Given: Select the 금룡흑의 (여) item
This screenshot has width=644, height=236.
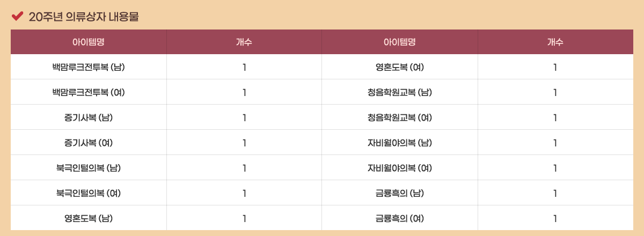Looking at the screenshot, I should (400, 218).
